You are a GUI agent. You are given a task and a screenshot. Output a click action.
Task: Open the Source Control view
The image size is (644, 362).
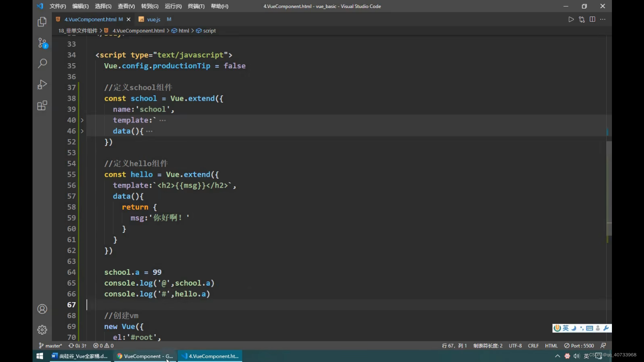coord(42,43)
